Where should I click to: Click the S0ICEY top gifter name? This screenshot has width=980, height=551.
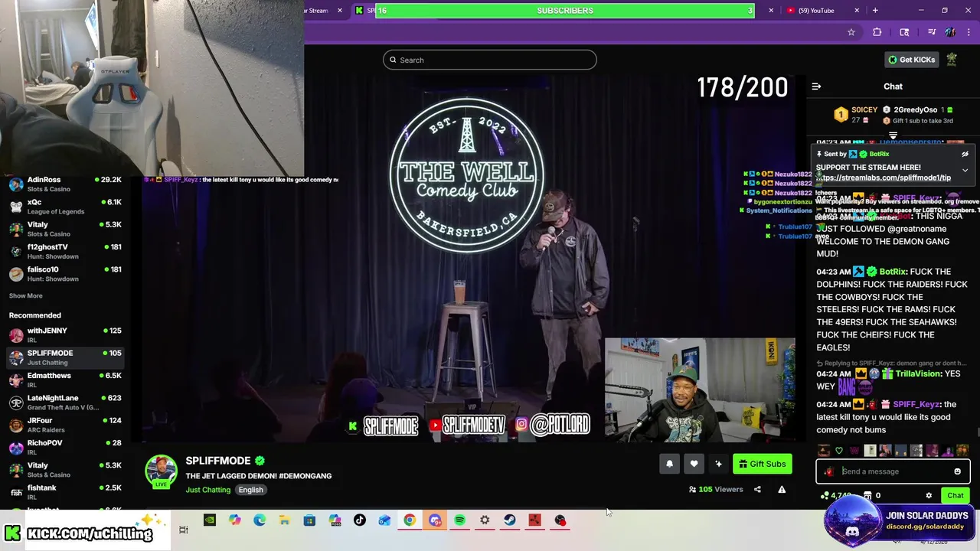tap(864, 110)
